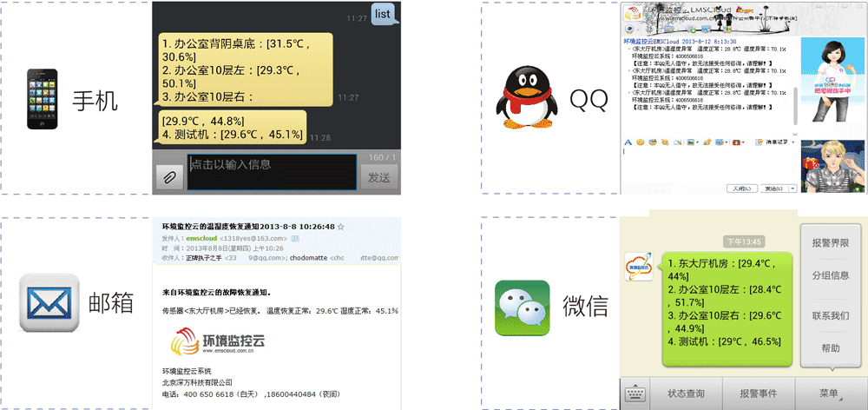868x410 pixels.
Task: Click the 发送 button in QQ chat
Action: (x=774, y=188)
